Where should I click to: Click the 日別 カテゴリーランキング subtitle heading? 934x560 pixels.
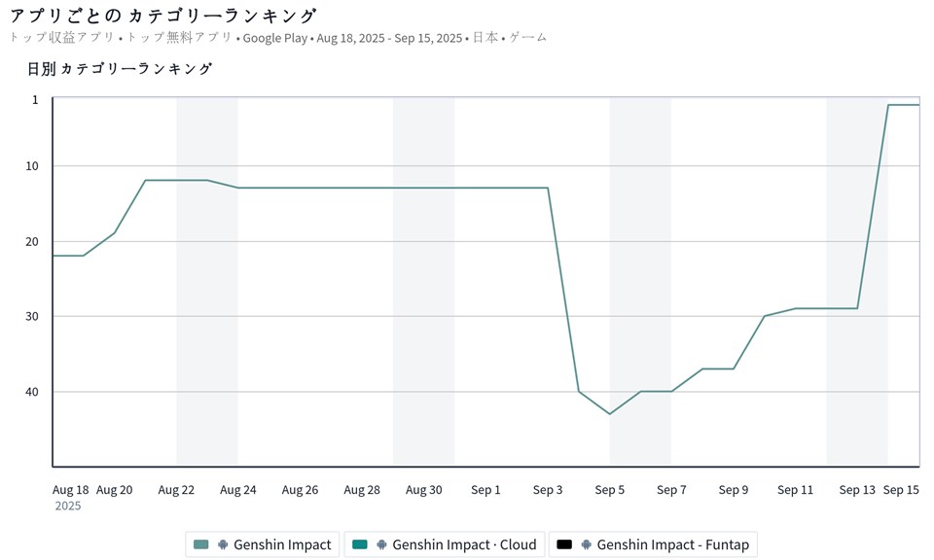(120, 69)
